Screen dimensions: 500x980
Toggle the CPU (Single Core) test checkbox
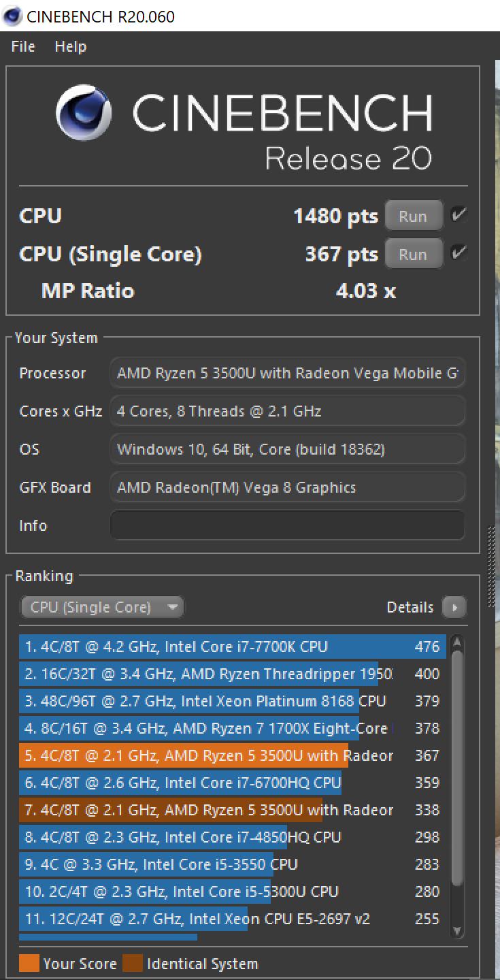pyautogui.click(x=459, y=253)
